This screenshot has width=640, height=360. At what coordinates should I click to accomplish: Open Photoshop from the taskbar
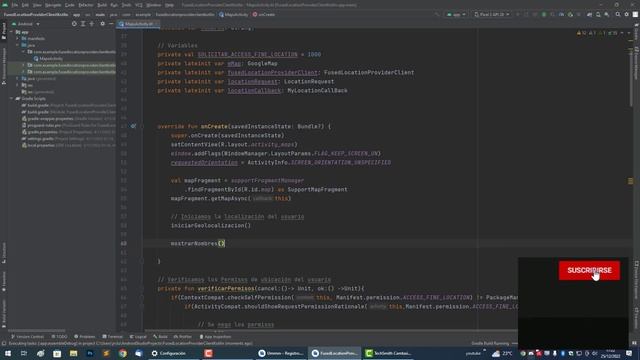[x=90, y=353]
